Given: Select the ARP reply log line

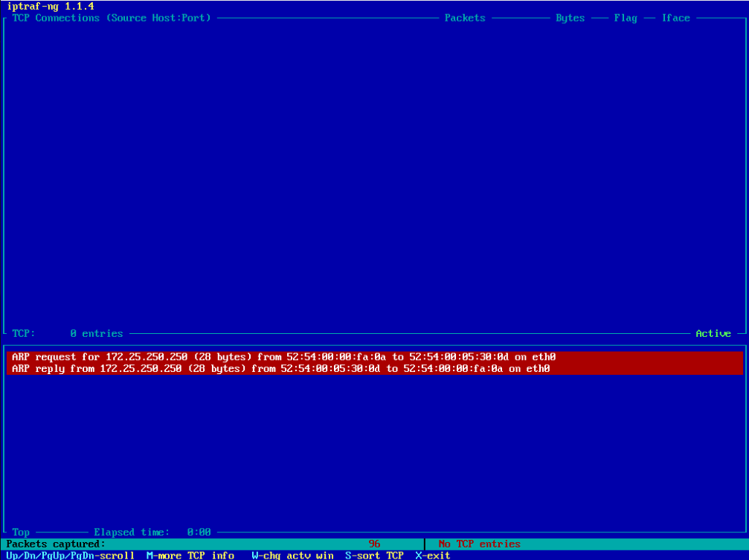Looking at the screenshot, I should point(280,368).
